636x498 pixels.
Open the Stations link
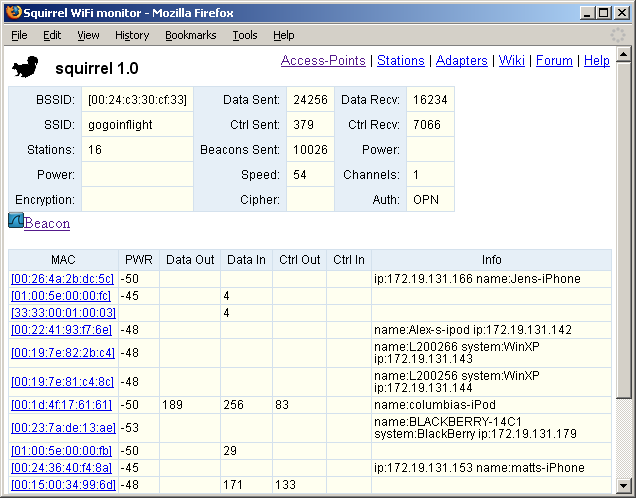pyautogui.click(x=401, y=60)
